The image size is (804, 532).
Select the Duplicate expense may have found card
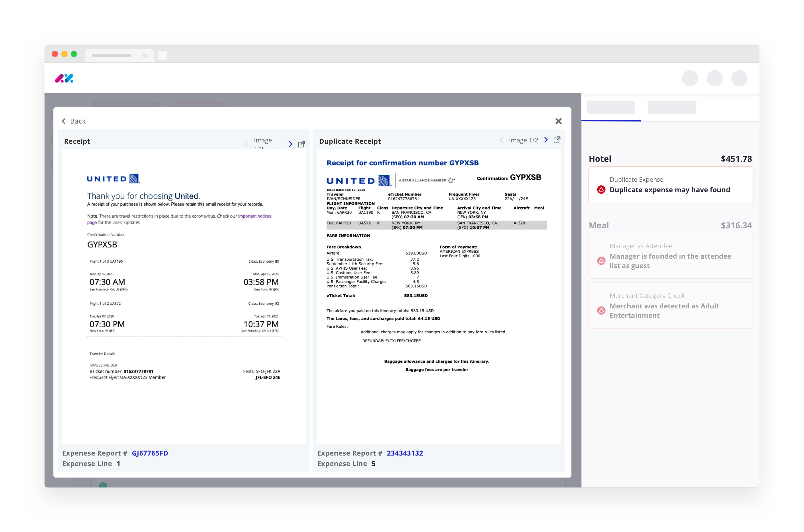click(x=670, y=185)
